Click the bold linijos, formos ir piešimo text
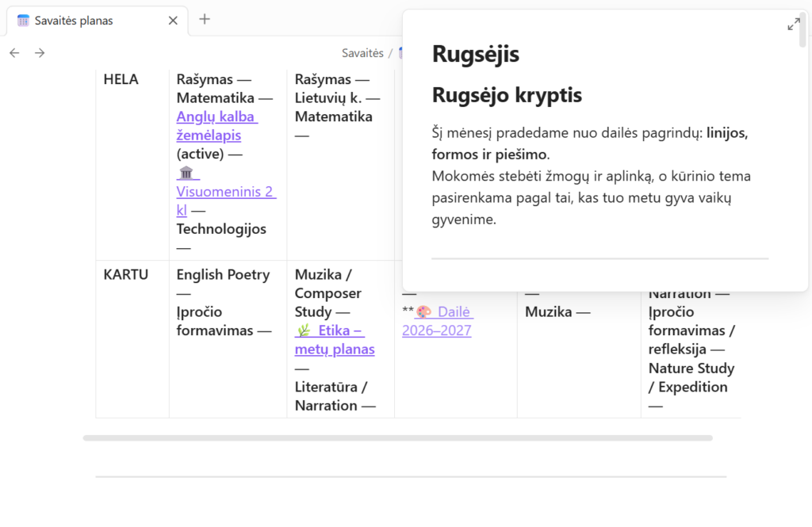Viewport: 812px width, 527px height. pyautogui.click(x=590, y=143)
